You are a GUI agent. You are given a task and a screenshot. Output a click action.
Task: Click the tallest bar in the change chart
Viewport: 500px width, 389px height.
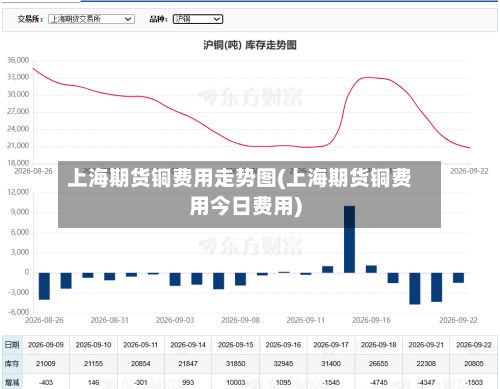click(x=349, y=239)
